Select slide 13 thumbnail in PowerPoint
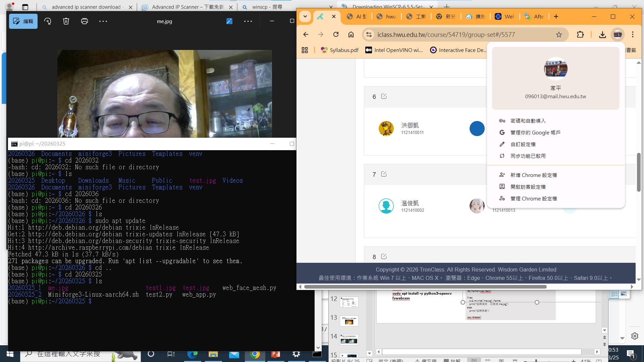 click(349, 321)
